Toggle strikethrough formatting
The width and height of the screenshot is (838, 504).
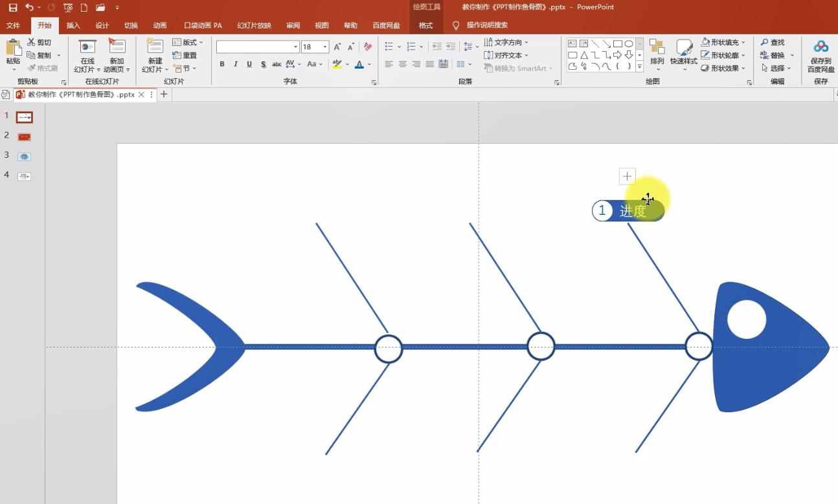pos(277,64)
